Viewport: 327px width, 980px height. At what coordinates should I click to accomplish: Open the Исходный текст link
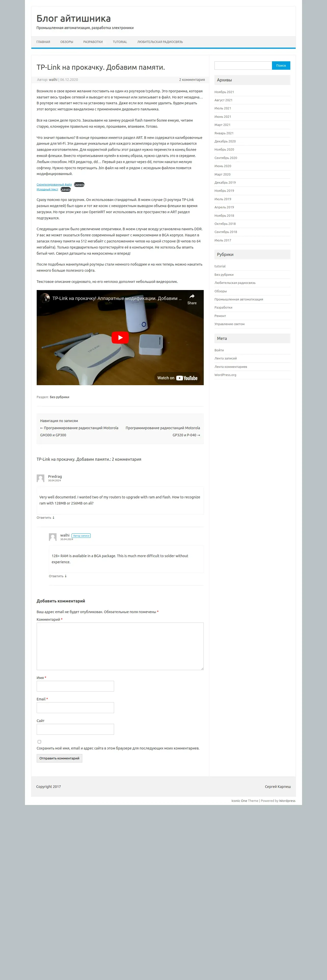47,190
